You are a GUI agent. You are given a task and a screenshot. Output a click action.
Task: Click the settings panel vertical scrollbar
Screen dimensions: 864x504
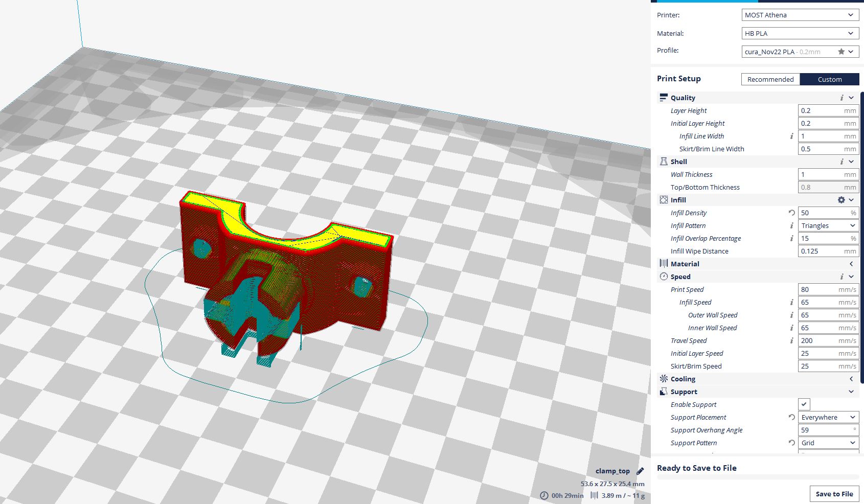point(862,235)
